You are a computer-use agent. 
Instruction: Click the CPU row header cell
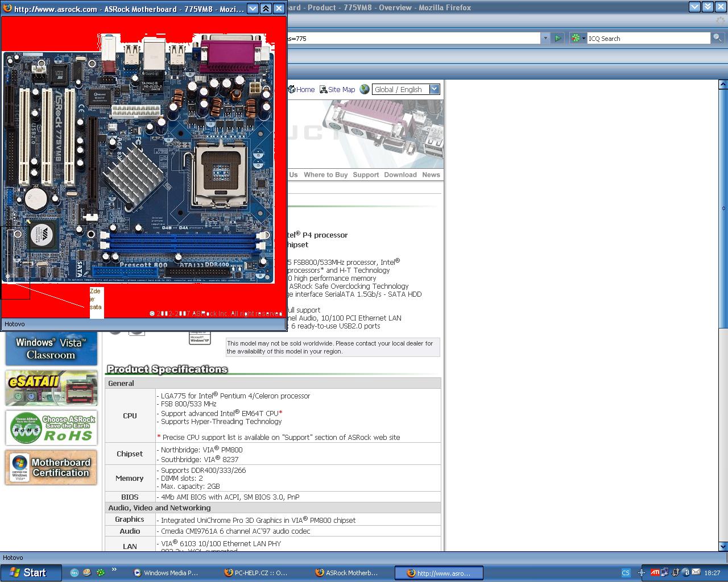pos(130,415)
